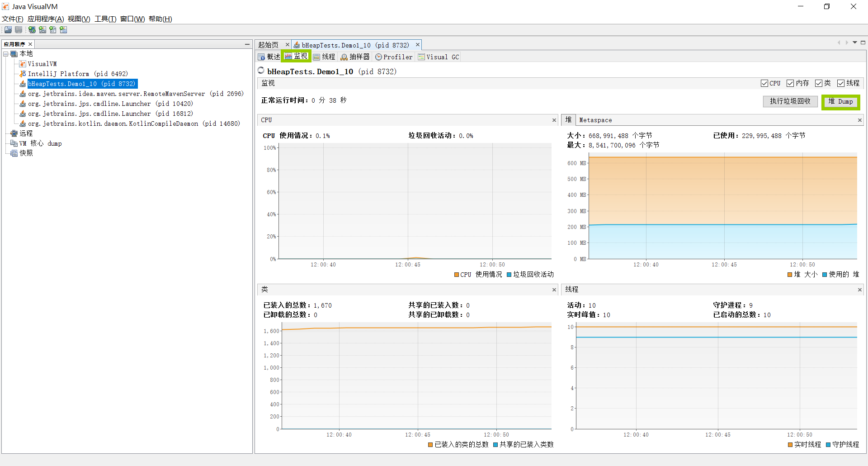Uncheck the 类 classes checkbox
Screen dimensions: 868x466
pos(819,83)
